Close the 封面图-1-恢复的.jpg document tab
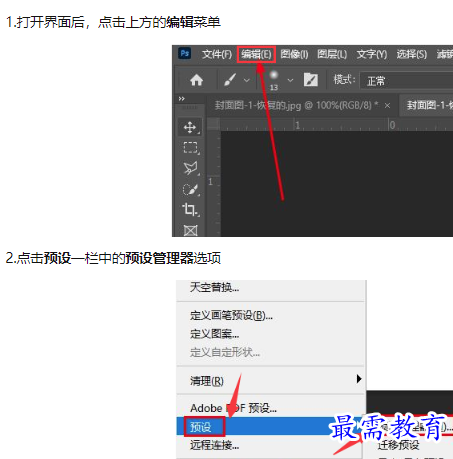 (x=387, y=106)
